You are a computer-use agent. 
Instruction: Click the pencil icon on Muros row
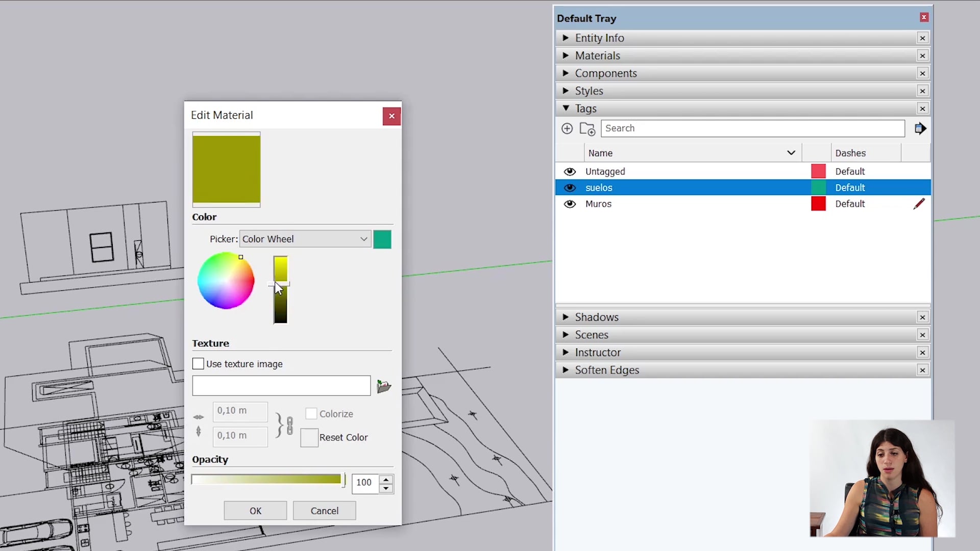pyautogui.click(x=919, y=204)
